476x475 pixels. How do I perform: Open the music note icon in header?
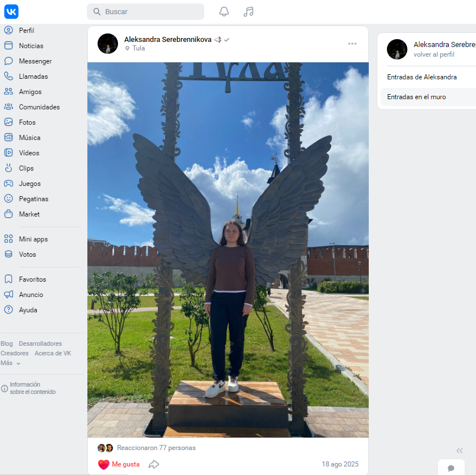(x=248, y=11)
